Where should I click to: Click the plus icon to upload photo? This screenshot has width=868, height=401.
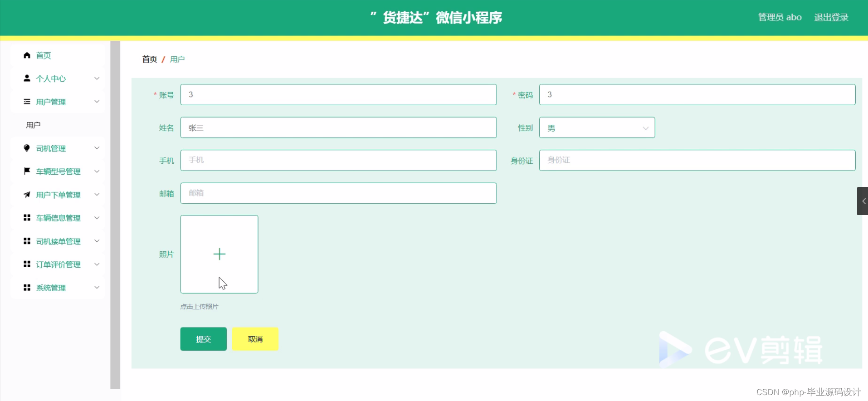(219, 254)
